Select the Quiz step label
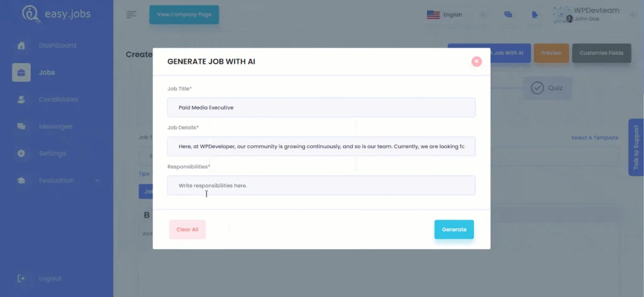Image resolution: width=644 pixels, height=297 pixels. [x=555, y=88]
